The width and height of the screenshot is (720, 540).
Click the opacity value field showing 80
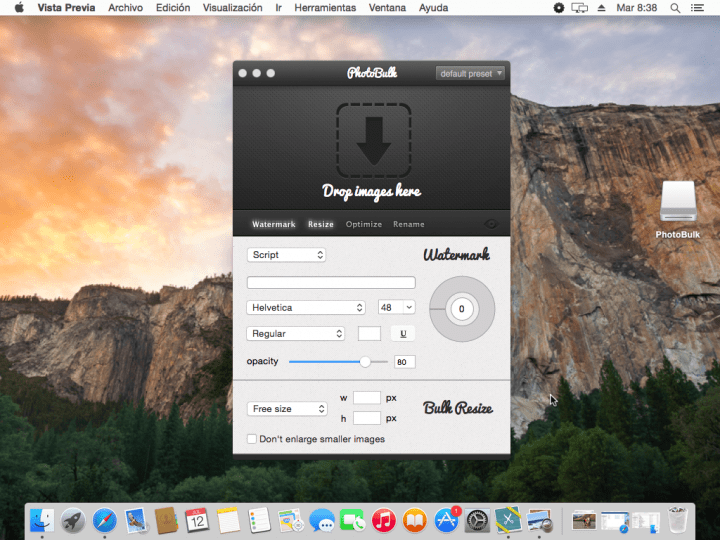tap(405, 362)
